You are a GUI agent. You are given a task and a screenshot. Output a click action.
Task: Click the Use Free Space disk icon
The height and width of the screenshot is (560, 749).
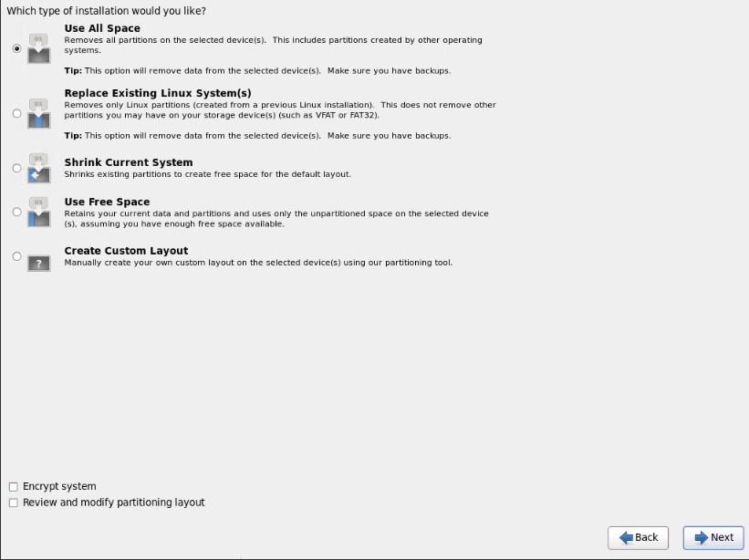tap(38, 212)
